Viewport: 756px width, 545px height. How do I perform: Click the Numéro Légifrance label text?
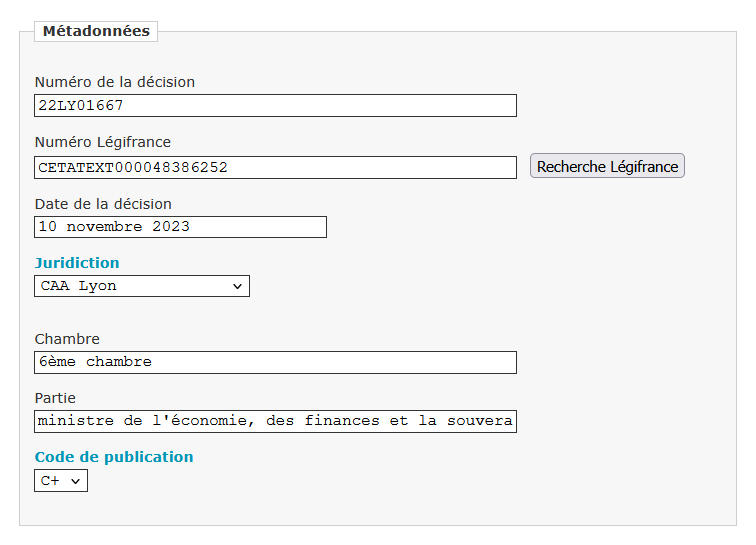point(103,142)
